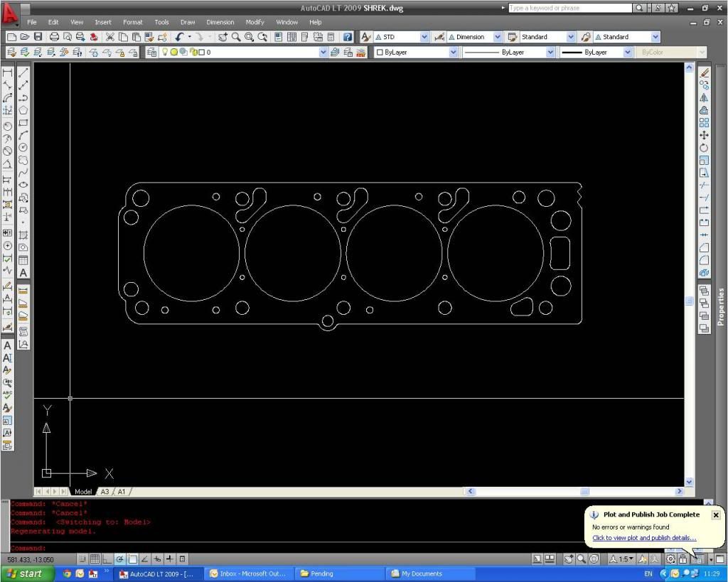Click the Windows start button
728x582 pixels.
coord(26,573)
